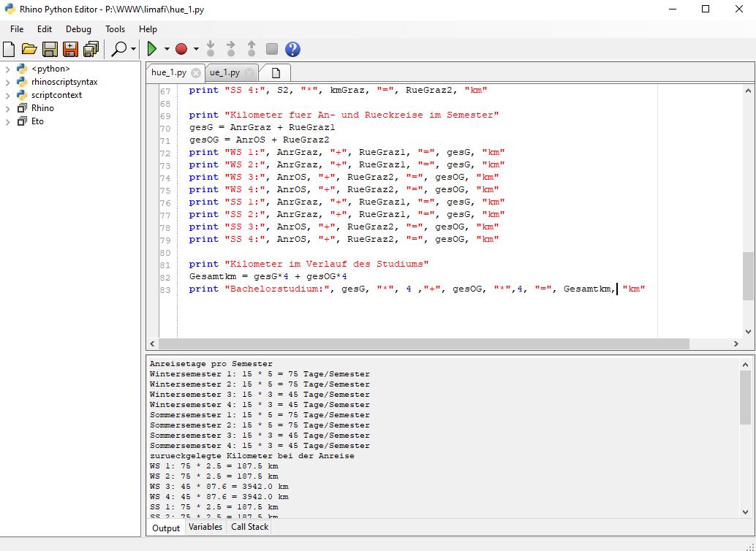Expand the Rhino node in the sidebar

(6, 108)
